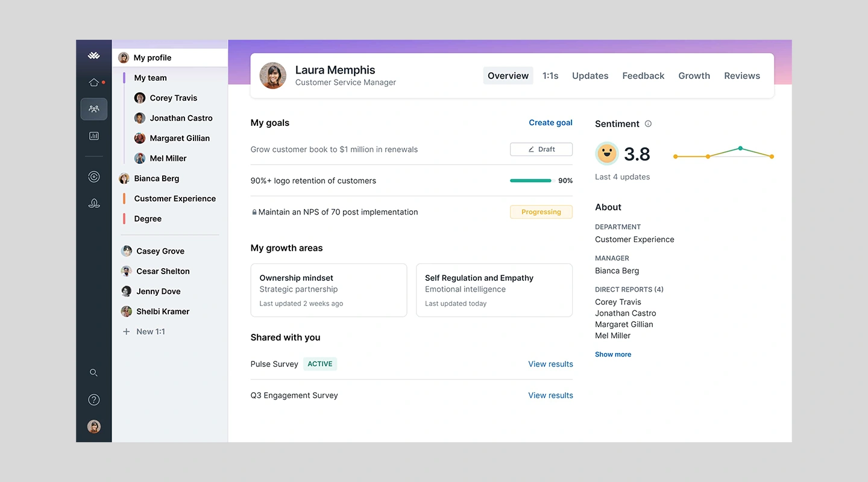Click 'Grow customer book to $1 million in renewals'
The width and height of the screenshot is (868, 482).
[x=334, y=149]
